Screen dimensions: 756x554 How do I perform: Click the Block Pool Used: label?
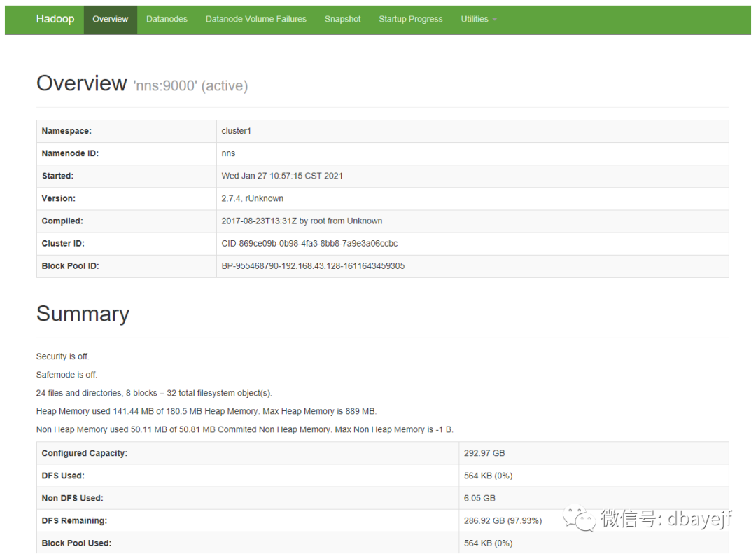click(x=76, y=543)
